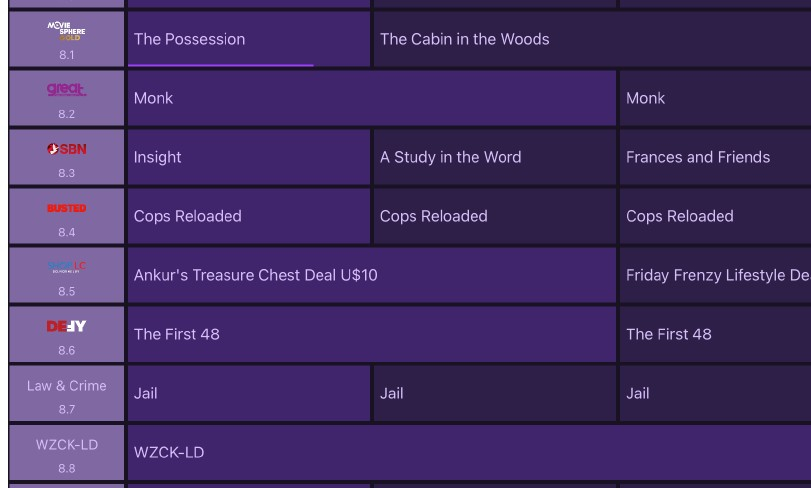The width and height of the screenshot is (811, 488).
Task: Click the SBN channel 8.3 logo
Action: [x=66, y=149]
